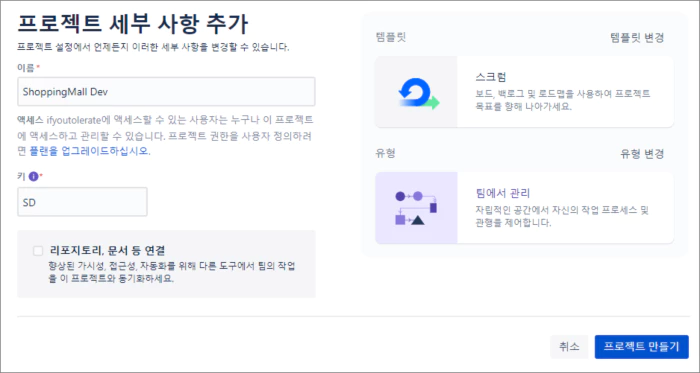This screenshot has height=373, width=700.
Task: Click the 프로젝트 세부 사항 추가 heading
Action: (x=132, y=24)
